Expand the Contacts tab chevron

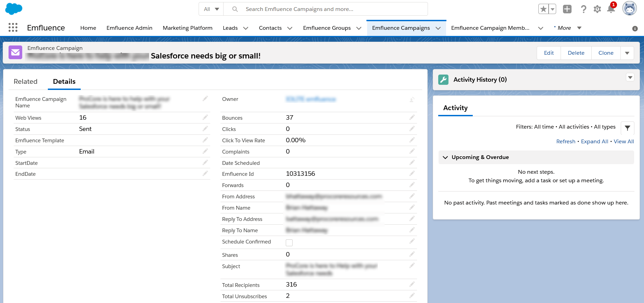(290, 28)
